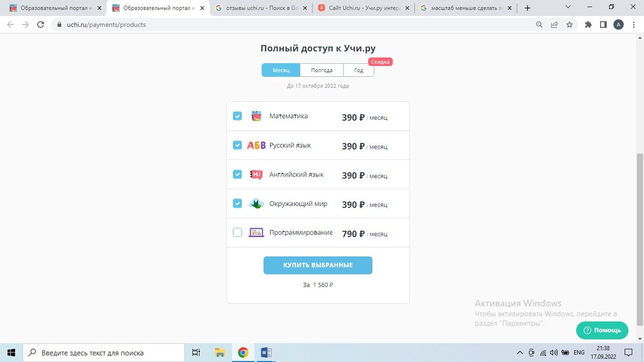Click the Скидка discount badge
The width and height of the screenshot is (644, 362).
tap(380, 62)
